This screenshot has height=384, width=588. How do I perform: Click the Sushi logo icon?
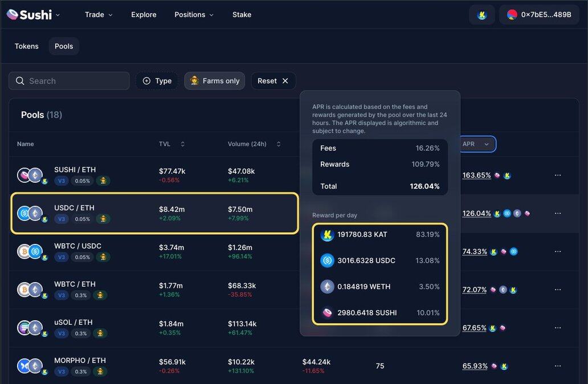click(13, 14)
